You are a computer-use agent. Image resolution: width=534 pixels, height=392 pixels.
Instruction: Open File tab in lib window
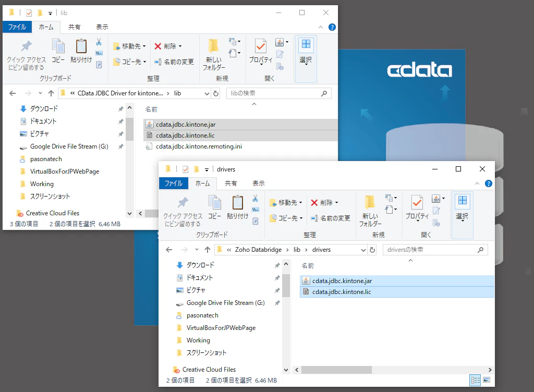[x=17, y=27]
